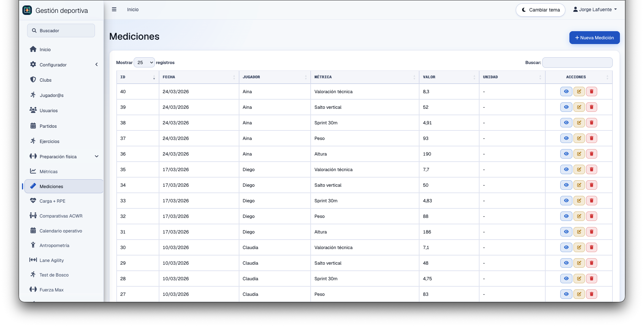Edit measurement ID 36 Altura entry
Viewport: 644px width, 327px height.
click(x=579, y=154)
